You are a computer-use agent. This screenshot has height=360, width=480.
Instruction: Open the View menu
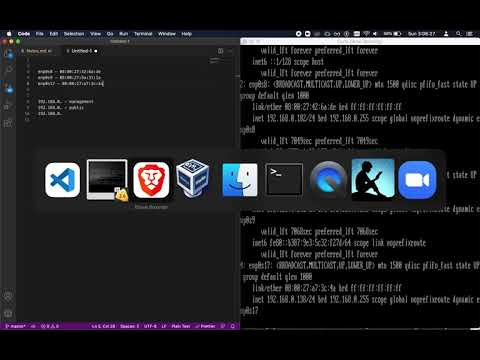[x=95, y=34]
